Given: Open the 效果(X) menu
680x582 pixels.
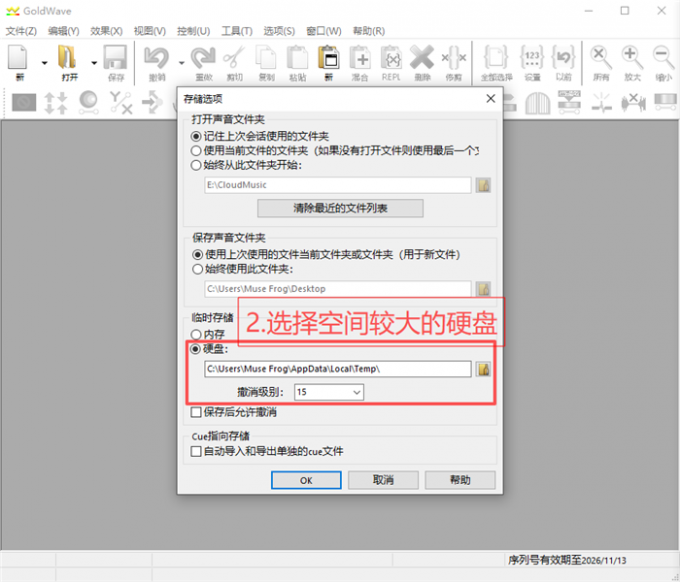Looking at the screenshot, I should pyautogui.click(x=107, y=31).
